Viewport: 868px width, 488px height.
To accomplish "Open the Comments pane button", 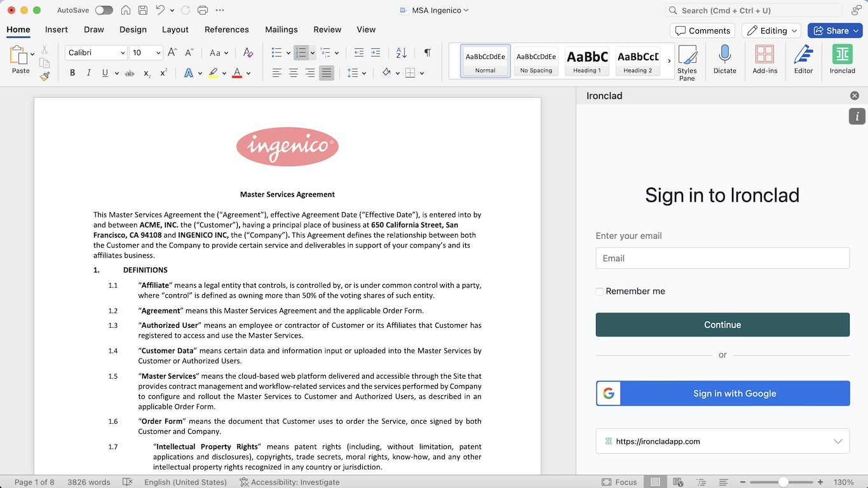I will (702, 30).
